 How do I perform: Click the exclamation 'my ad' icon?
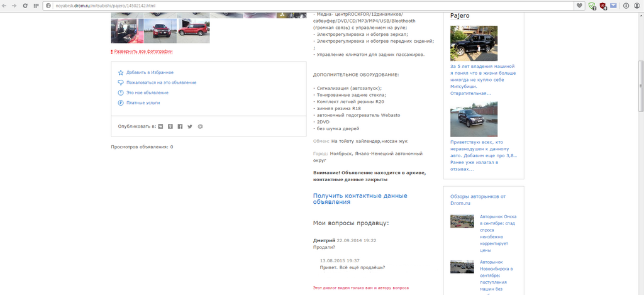coord(121,92)
